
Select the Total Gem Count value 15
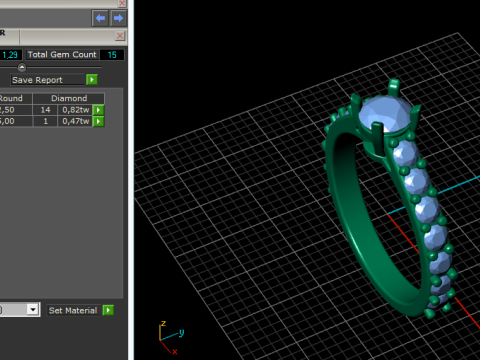pyautogui.click(x=112, y=55)
